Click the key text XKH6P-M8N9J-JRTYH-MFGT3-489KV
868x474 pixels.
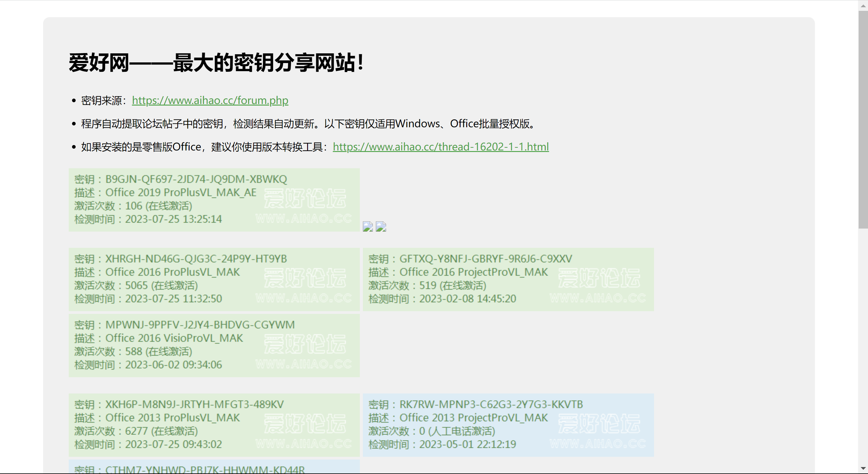194,405
